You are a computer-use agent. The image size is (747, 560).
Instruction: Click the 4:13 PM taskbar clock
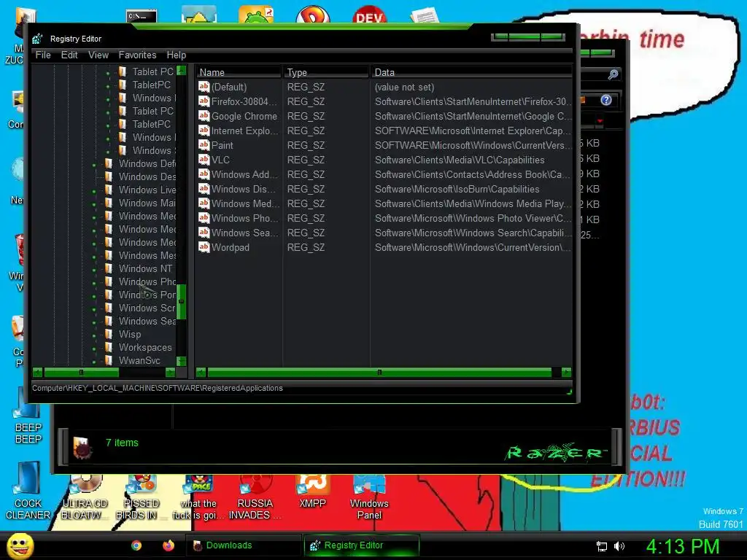682,546
